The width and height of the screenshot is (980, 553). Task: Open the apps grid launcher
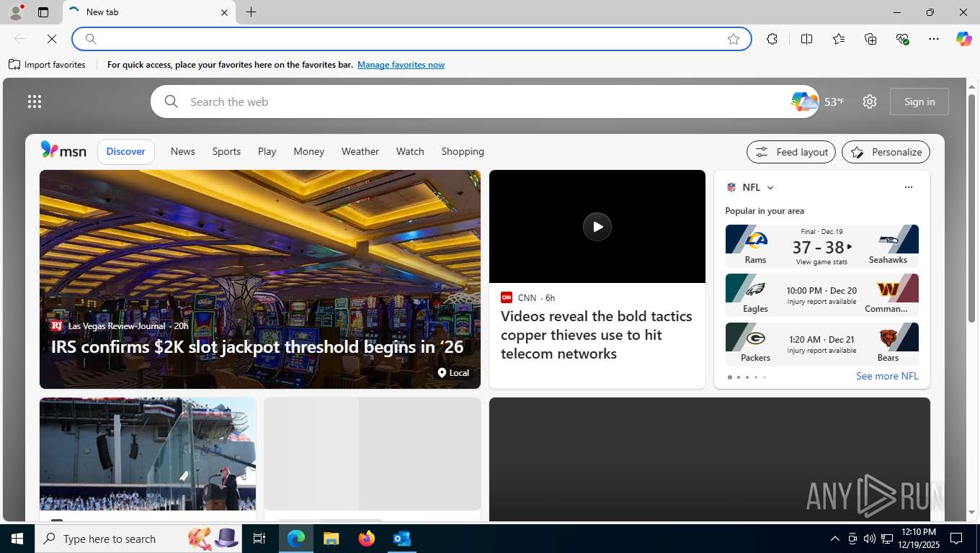tap(35, 102)
